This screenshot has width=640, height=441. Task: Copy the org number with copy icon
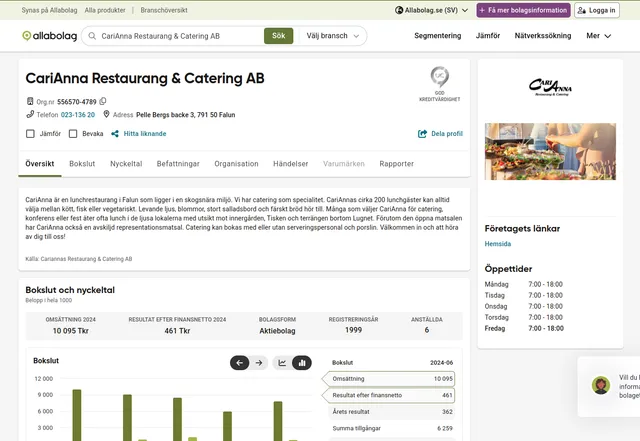(x=103, y=101)
